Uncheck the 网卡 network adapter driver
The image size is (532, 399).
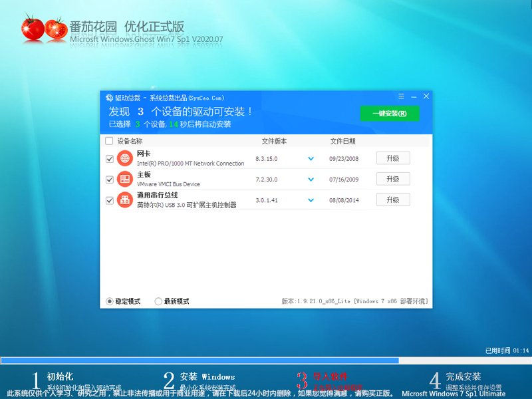pos(110,158)
